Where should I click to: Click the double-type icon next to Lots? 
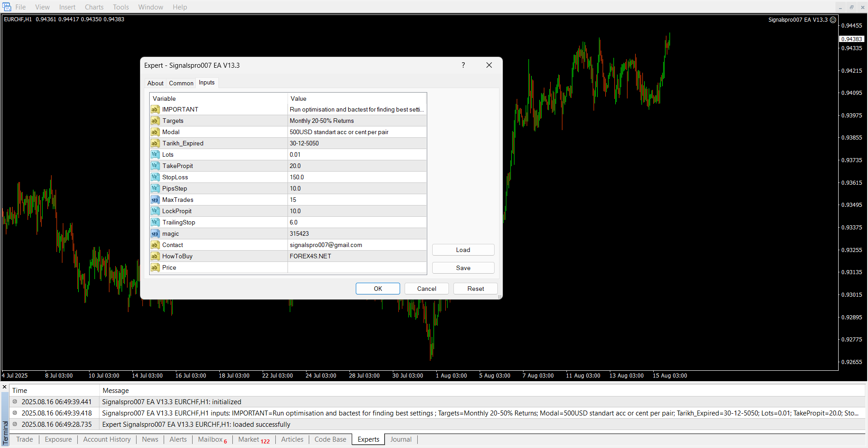tap(155, 154)
